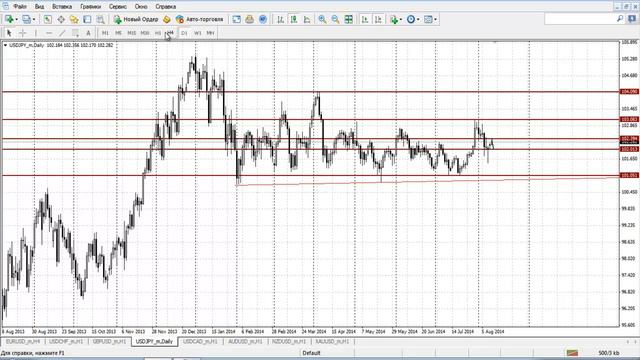Enable chart auto scroll icon
This screenshot has width=640, height=360.
click(x=365, y=19)
